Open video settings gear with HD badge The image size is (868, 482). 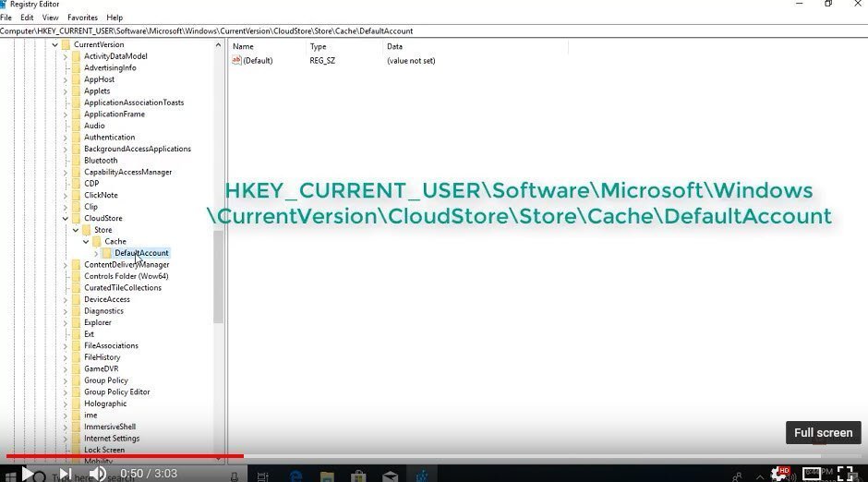pyautogui.click(x=780, y=474)
